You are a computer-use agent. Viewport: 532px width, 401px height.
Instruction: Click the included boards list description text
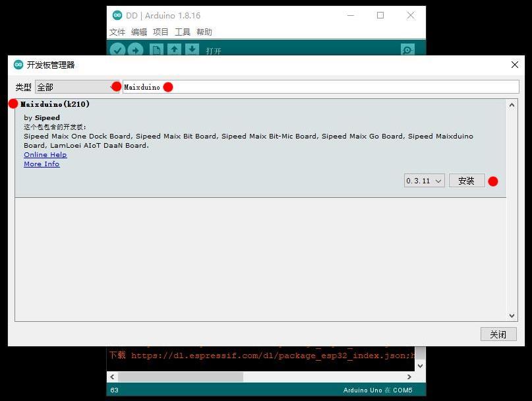click(x=249, y=140)
